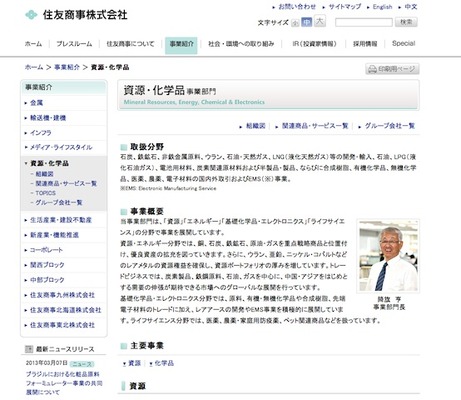The width and height of the screenshot is (461, 400).
Task: Open IR(投資家情報) navigation tab
Action: coord(314,44)
